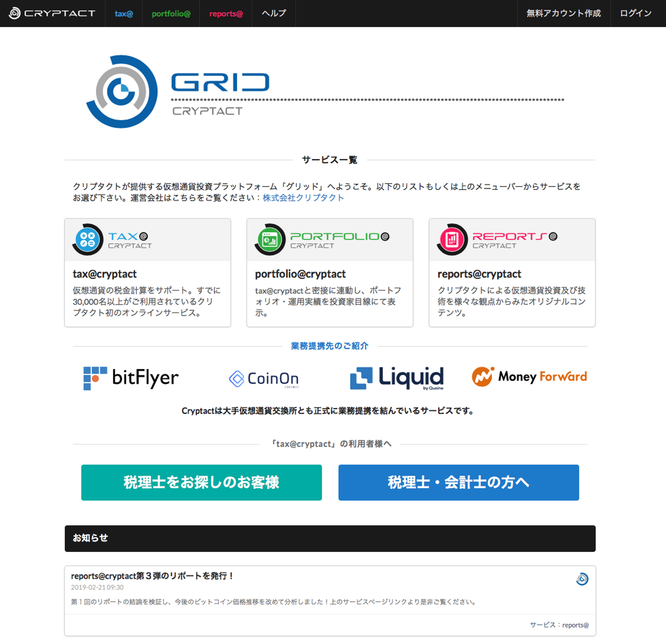The image size is (666, 644).
Task: Open the portfolio@cryptact card title
Action: [x=300, y=274]
